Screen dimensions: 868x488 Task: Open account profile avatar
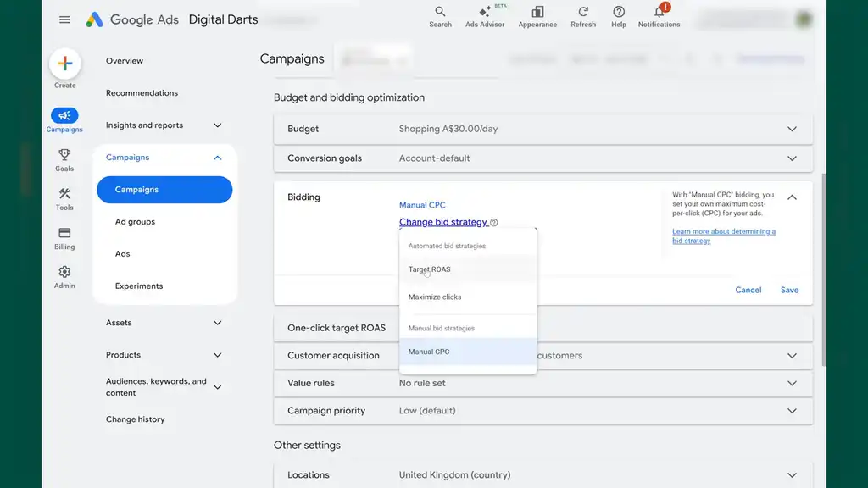[x=804, y=19]
